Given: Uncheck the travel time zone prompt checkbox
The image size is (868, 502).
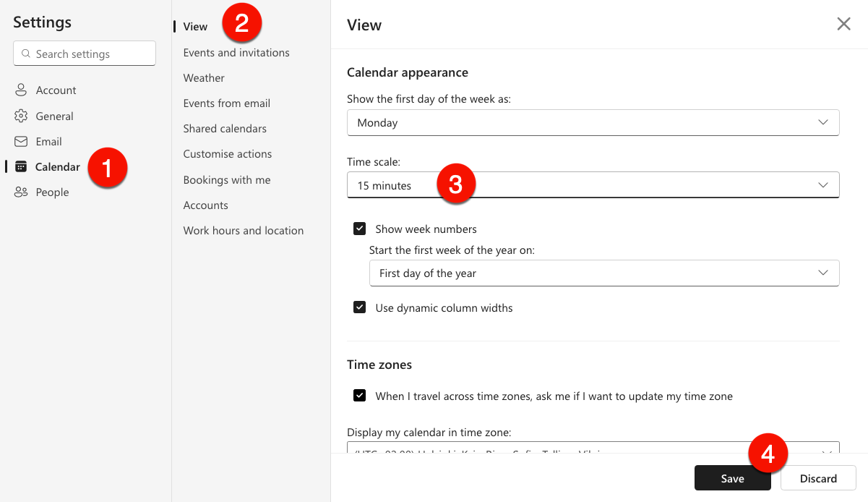Looking at the screenshot, I should coord(359,396).
